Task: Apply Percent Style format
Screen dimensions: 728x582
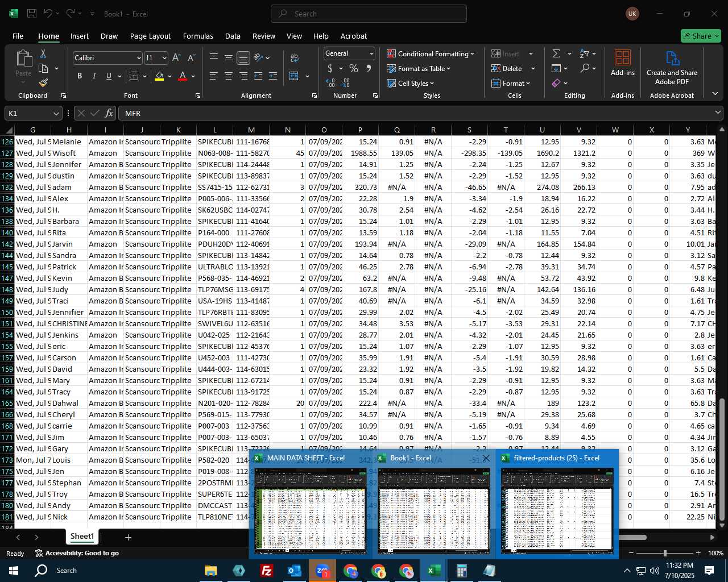Action: point(353,68)
